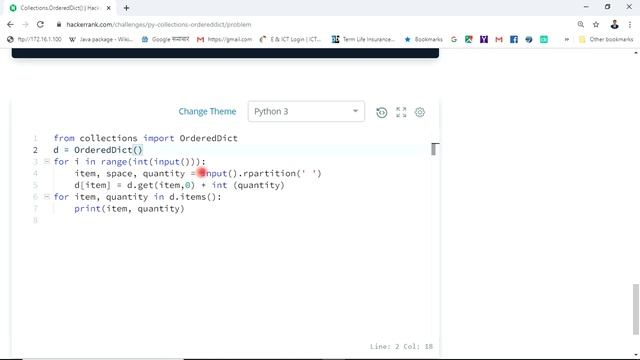Collapse the for loop at line 6

point(47,196)
